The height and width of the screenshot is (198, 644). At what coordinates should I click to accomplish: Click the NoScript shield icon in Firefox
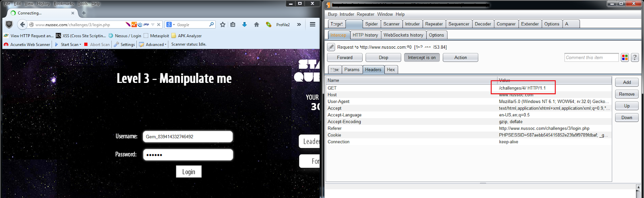(x=9, y=25)
